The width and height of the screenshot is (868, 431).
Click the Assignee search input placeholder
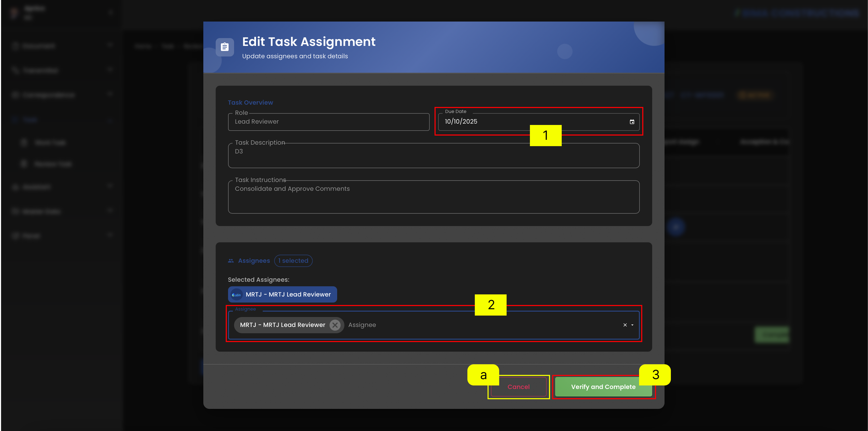point(362,325)
